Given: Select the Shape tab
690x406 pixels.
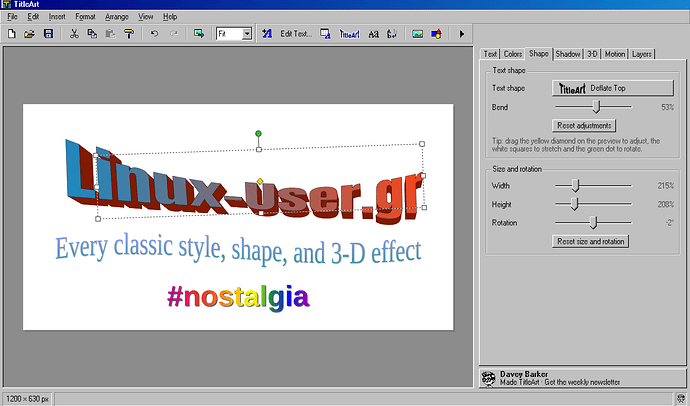Looking at the screenshot, I should point(539,53).
